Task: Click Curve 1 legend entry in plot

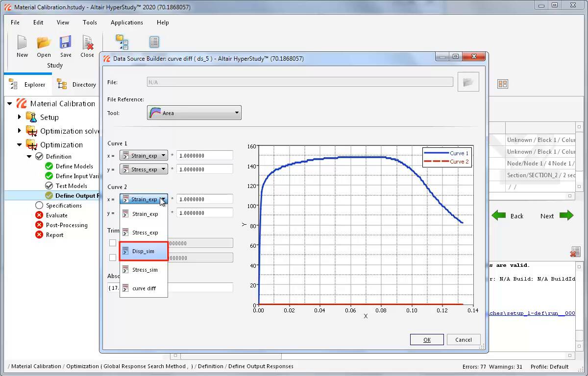Action: (446, 153)
